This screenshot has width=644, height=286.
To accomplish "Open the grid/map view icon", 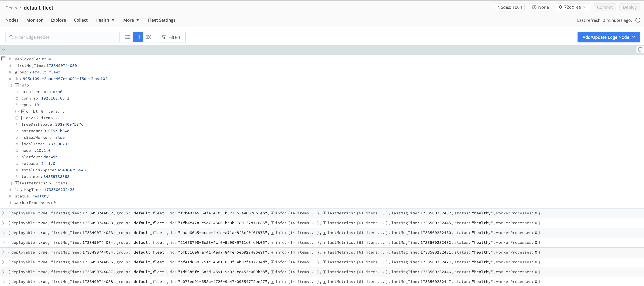I will (x=148, y=37).
